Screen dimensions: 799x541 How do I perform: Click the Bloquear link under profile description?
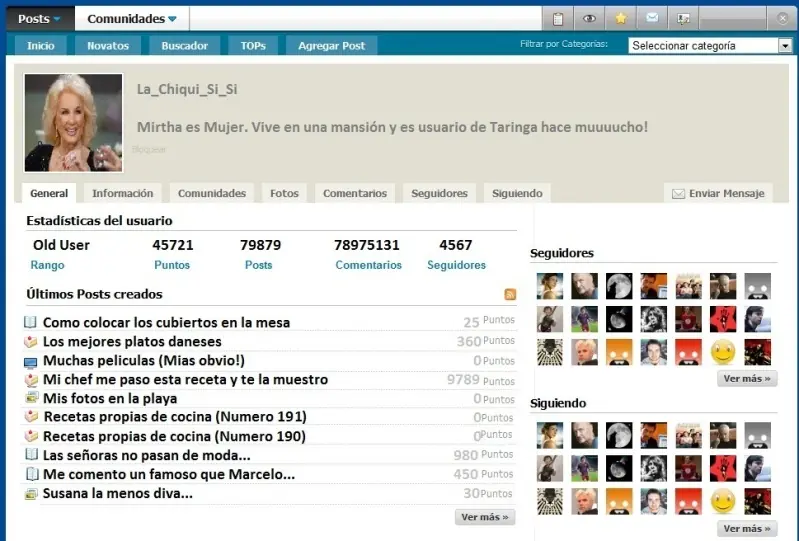click(149, 149)
